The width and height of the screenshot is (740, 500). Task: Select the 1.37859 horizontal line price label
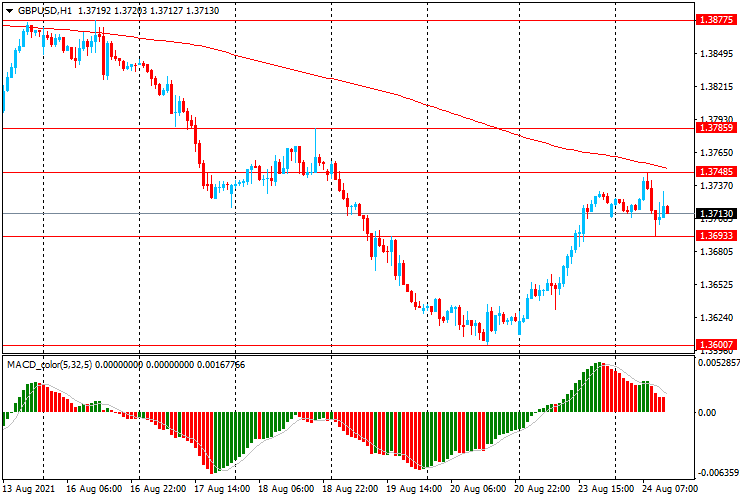click(716, 128)
